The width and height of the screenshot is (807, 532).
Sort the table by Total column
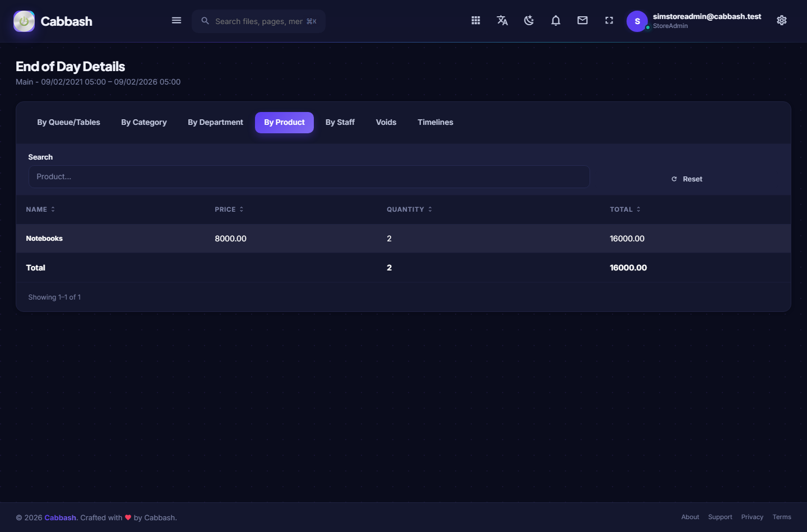(x=625, y=209)
